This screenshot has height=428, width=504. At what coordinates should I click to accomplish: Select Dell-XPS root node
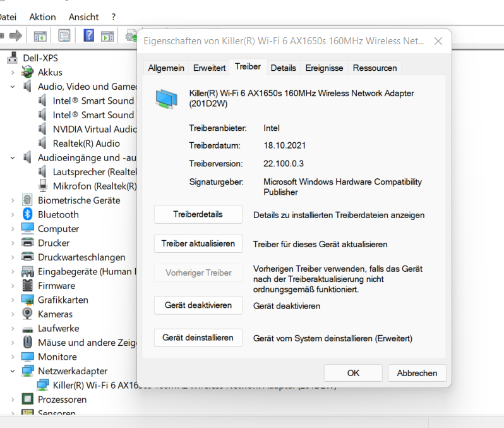pyautogui.click(x=40, y=58)
